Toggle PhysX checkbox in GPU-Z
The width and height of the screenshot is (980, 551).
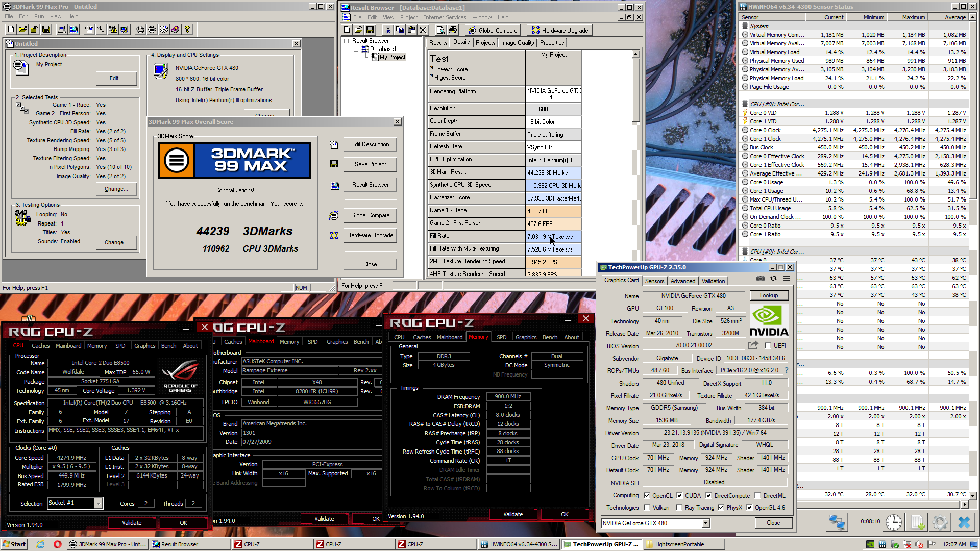(721, 508)
